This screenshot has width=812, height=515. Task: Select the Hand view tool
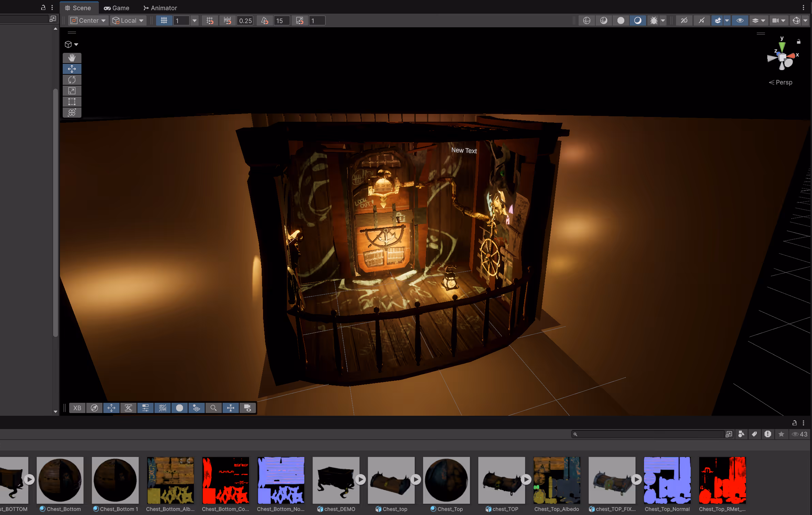click(72, 58)
